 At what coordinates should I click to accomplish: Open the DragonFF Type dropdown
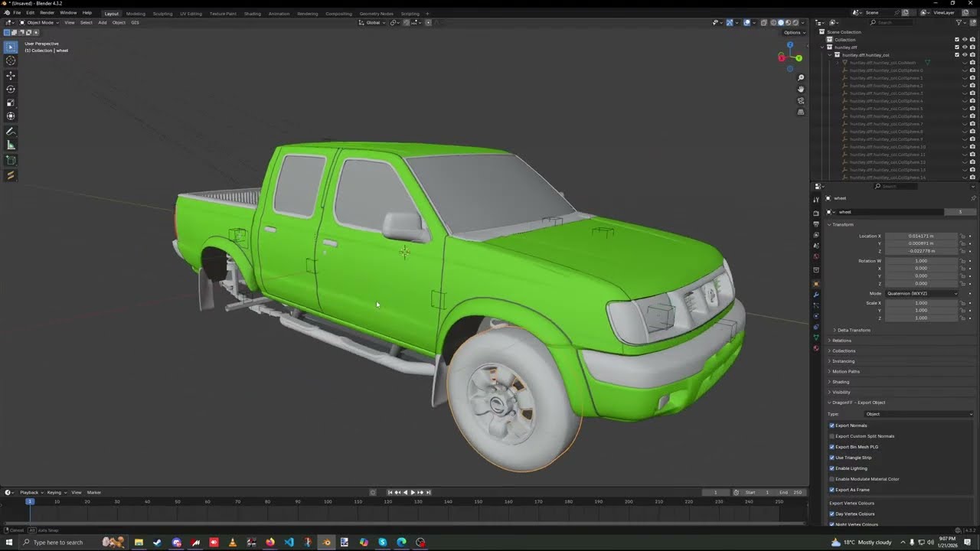[918, 414]
